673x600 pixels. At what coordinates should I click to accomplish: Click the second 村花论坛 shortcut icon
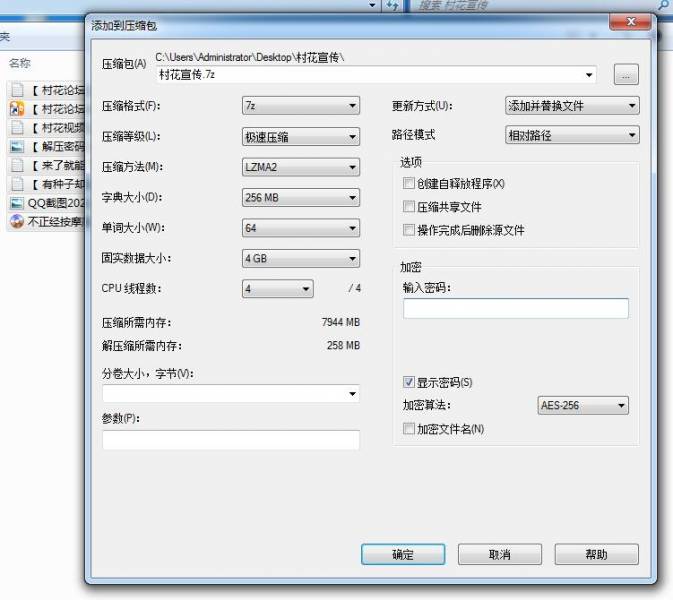coord(17,108)
